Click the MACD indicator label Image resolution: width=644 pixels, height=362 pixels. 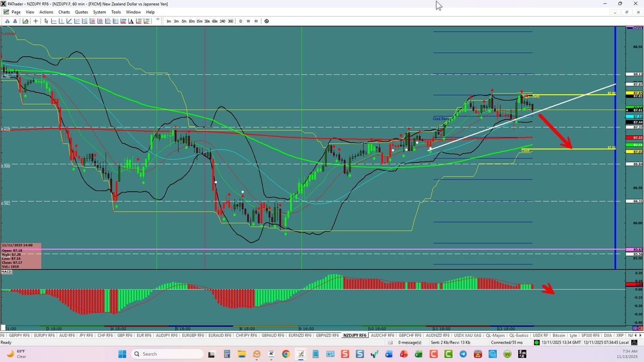pyautogui.click(x=6, y=272)
